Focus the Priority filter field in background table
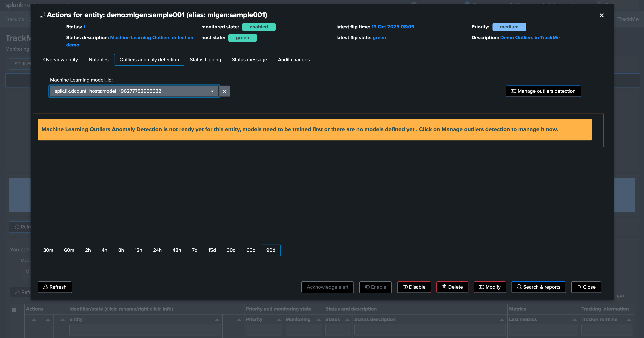644x338 pixels. [264, 330]
